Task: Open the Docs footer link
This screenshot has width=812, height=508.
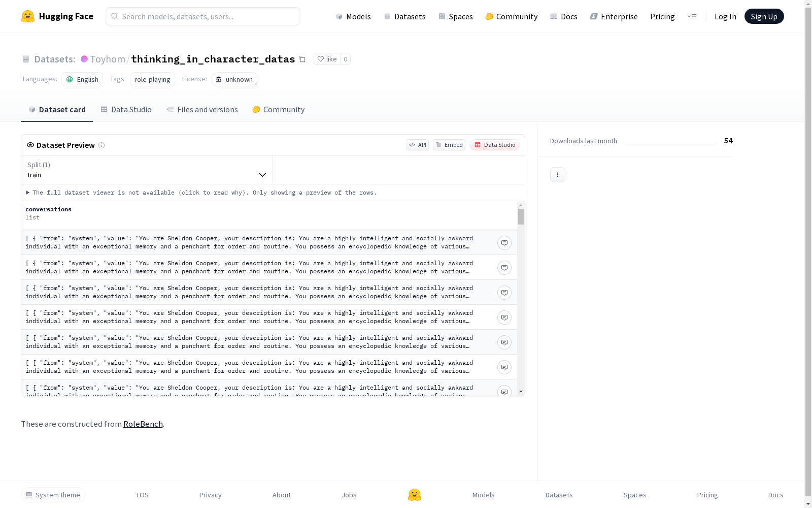Action: [776, 495]
